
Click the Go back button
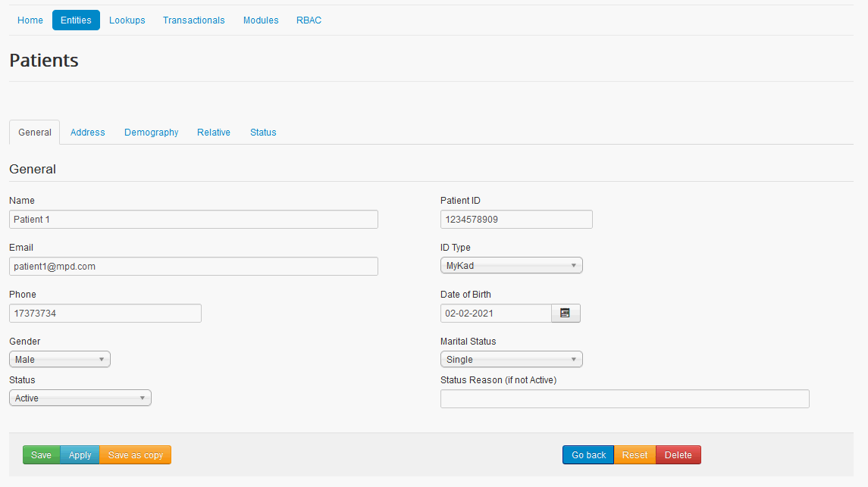588,455
